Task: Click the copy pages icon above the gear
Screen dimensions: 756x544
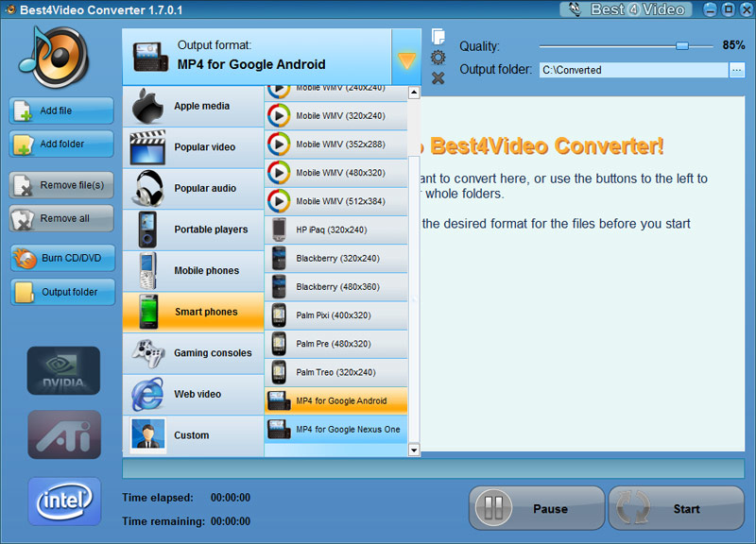Action: click(438, 37)
